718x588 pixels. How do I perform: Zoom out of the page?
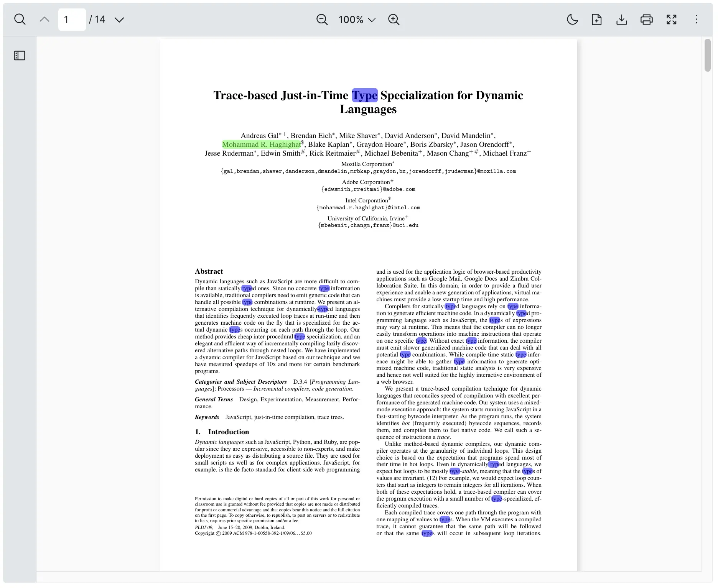click(322, 19)
